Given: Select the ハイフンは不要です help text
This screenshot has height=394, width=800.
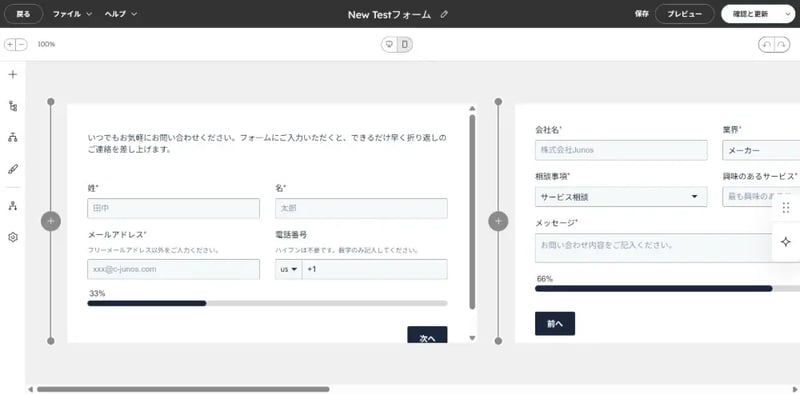Looking at the screenshot, I should 347,250.
